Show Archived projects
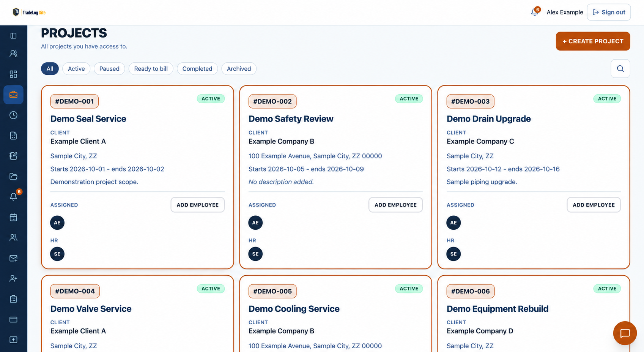Viewport: 644px width, 352px height. click(239, 69)
